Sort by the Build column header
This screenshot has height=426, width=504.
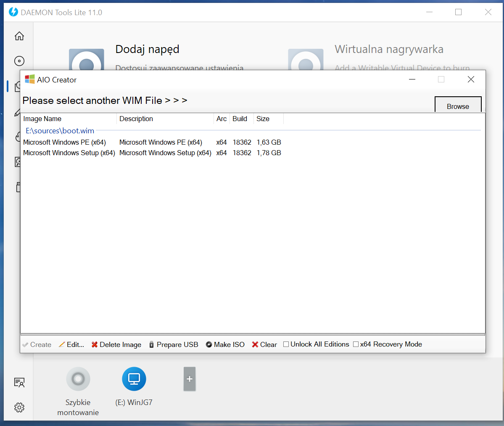pos(242,119)
